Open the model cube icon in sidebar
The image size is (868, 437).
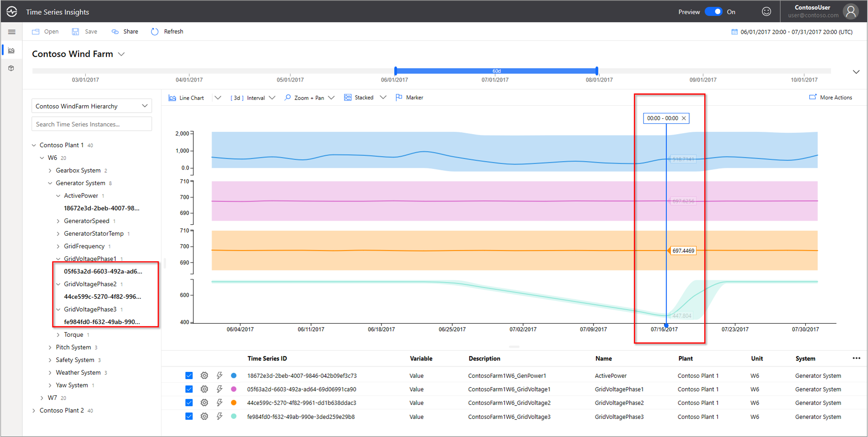12,68
